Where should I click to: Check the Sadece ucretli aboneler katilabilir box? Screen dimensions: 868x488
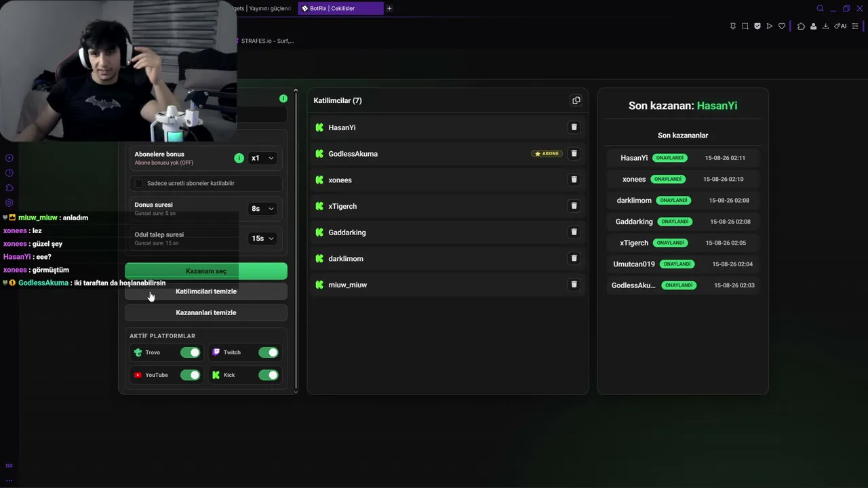point(139,184)
